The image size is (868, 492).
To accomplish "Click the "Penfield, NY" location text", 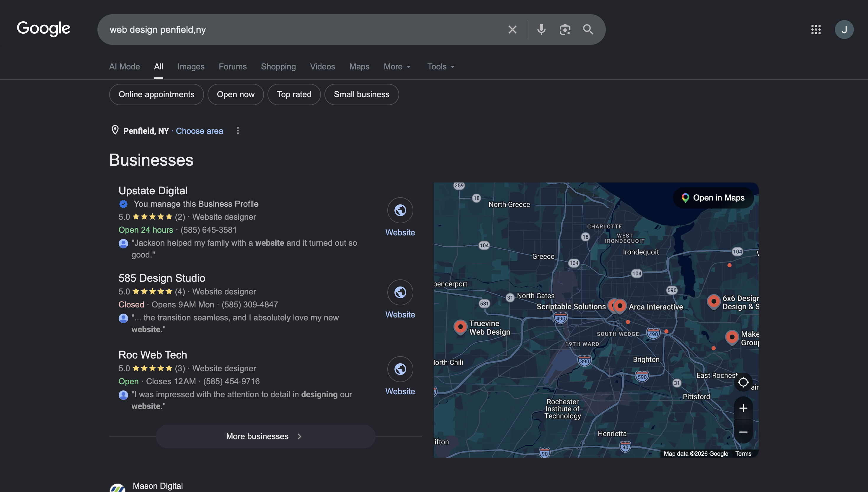I will click(146, 131).
